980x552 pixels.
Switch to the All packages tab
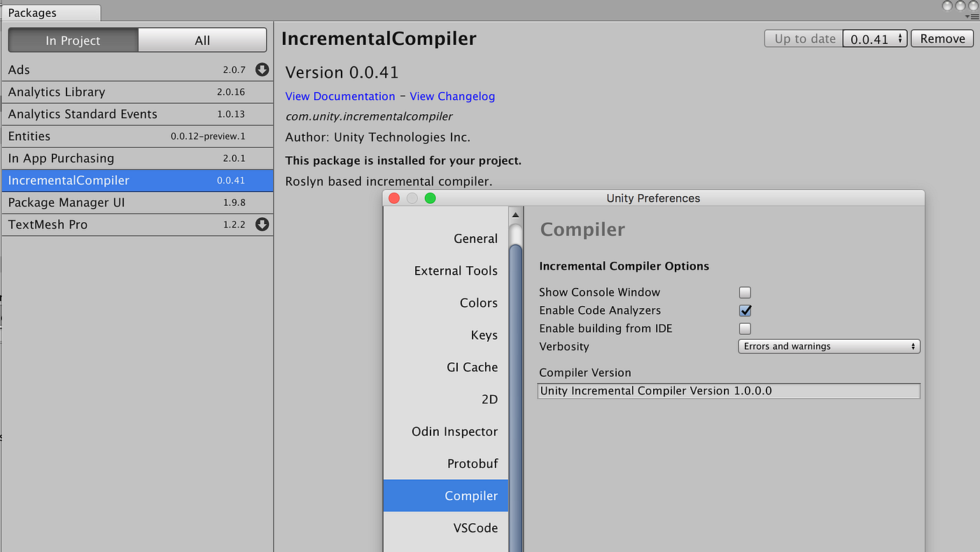tap(202, 40)
